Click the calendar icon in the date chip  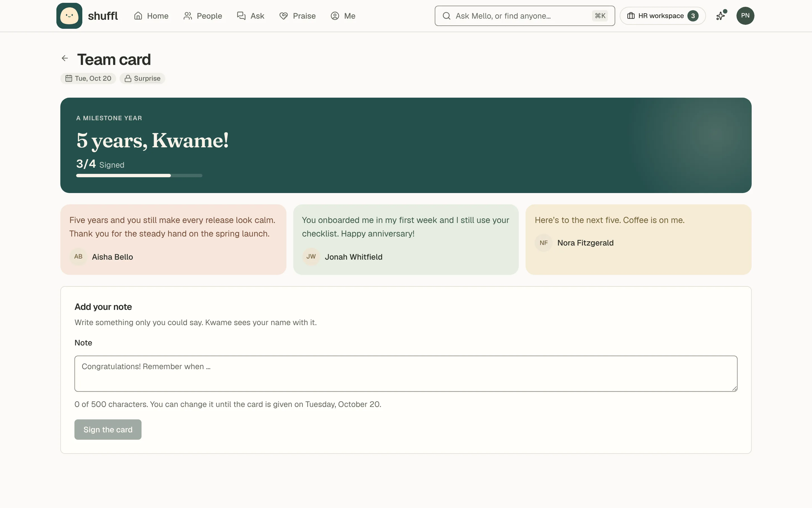[x=69, y=78]
